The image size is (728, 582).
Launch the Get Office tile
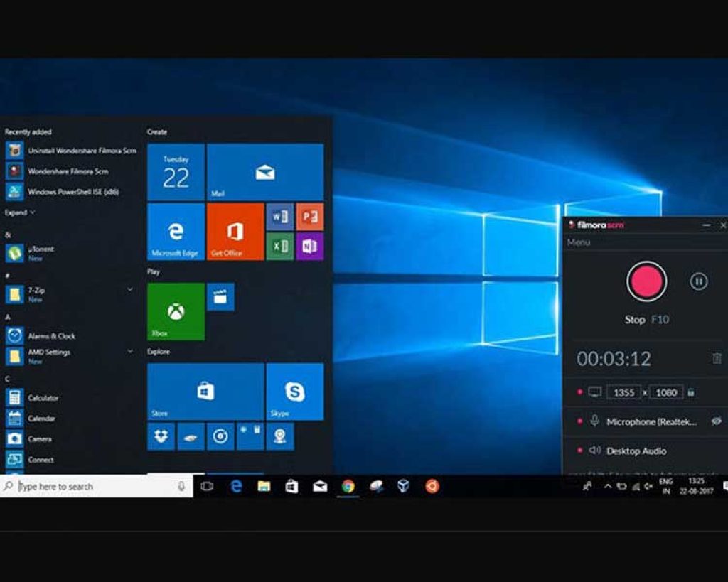click(x=235, y=232)
